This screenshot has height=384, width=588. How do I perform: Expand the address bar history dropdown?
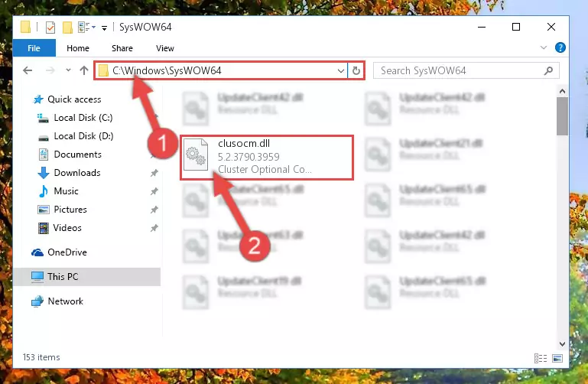pyautogui.click(x=340, y=70)
